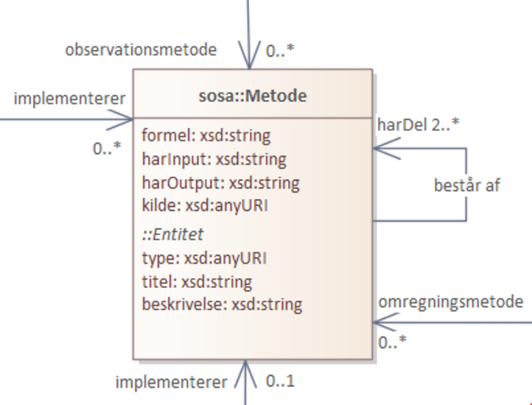
Task: Click the type: xsd:anyURI attribute
Action: tap(204, 258)
